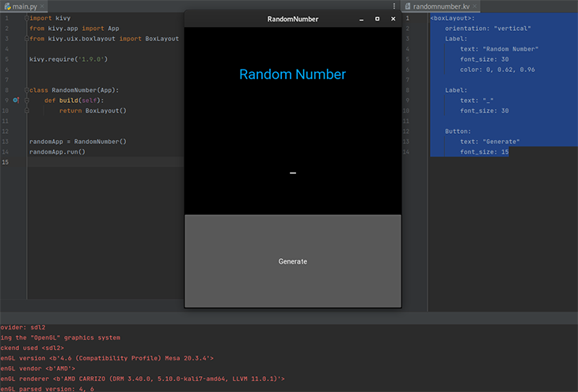
Task: Click 'kivy.require('1.9.0')' code line
Action: pyautogui.click(x=69, y=59)
